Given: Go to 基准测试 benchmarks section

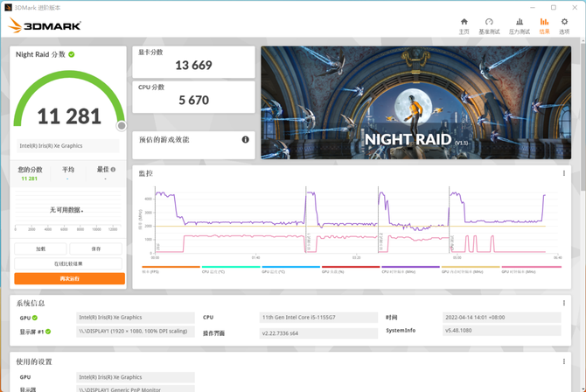Looking at the screenshot, I should 489,25.
